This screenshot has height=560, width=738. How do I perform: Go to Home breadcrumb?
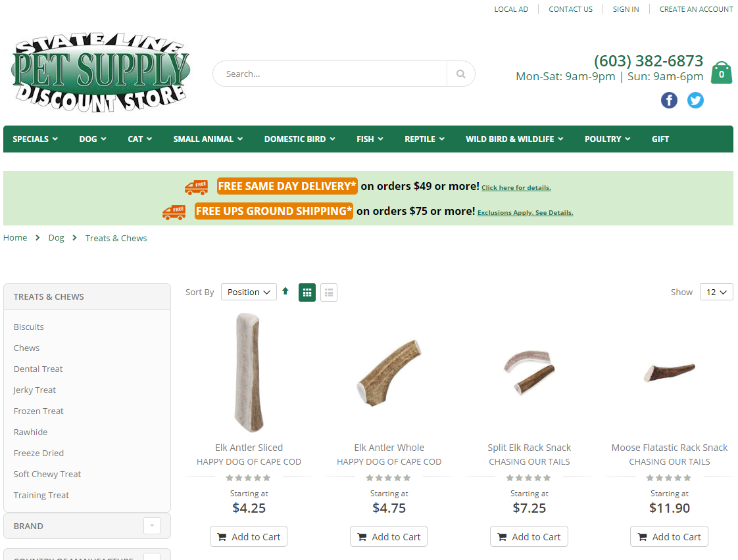(15, 238)
